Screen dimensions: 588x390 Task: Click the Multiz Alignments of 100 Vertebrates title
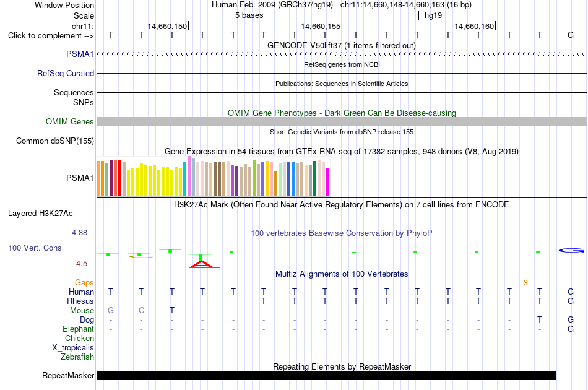[x=342, y=274]
